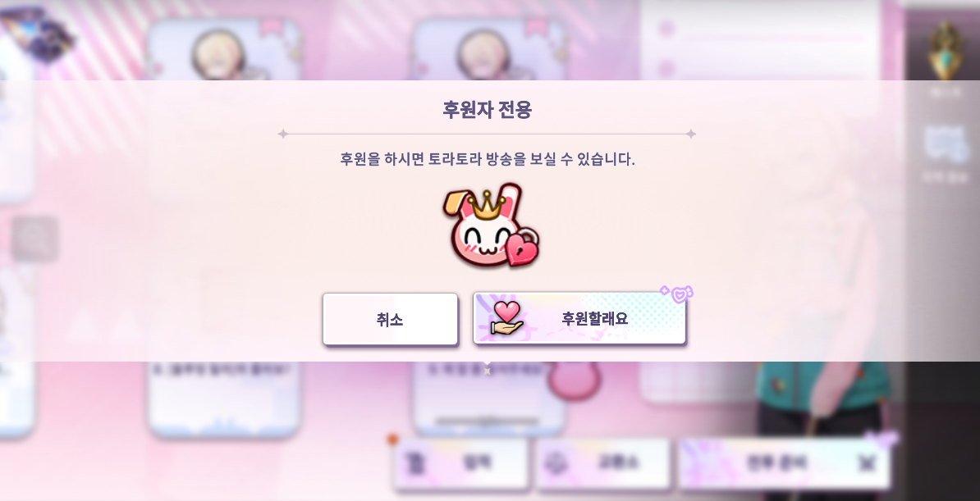
Task: Click the heart-in-hand icon on 후원할래요
Action: 506,318
